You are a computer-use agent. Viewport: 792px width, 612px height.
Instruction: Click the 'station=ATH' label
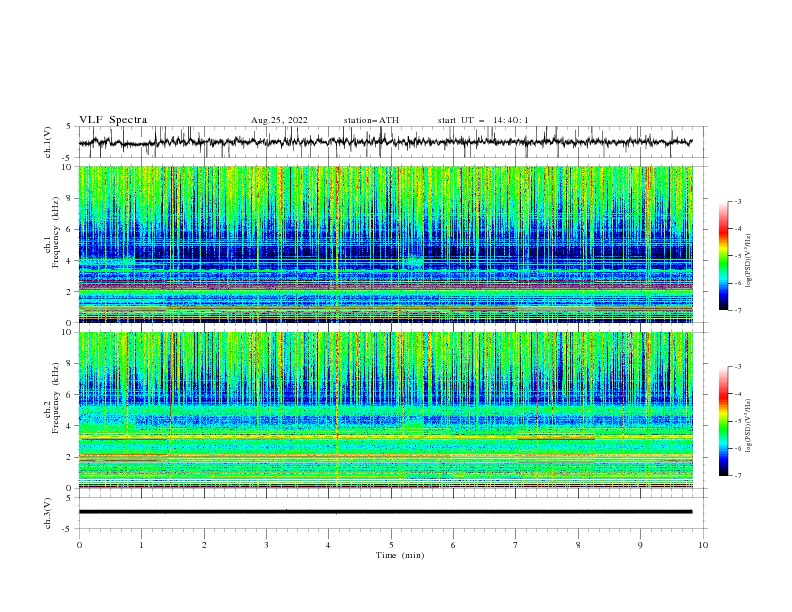pos(371,120)
